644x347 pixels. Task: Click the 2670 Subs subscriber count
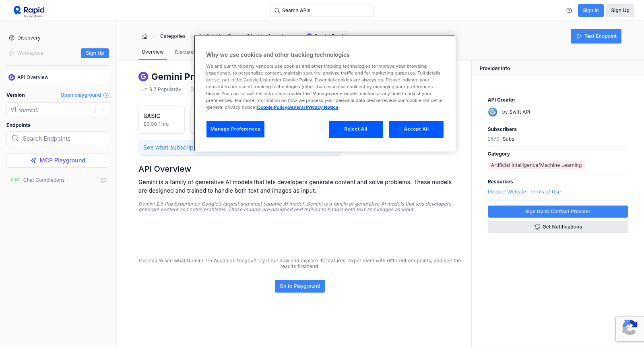pos(501,139)
